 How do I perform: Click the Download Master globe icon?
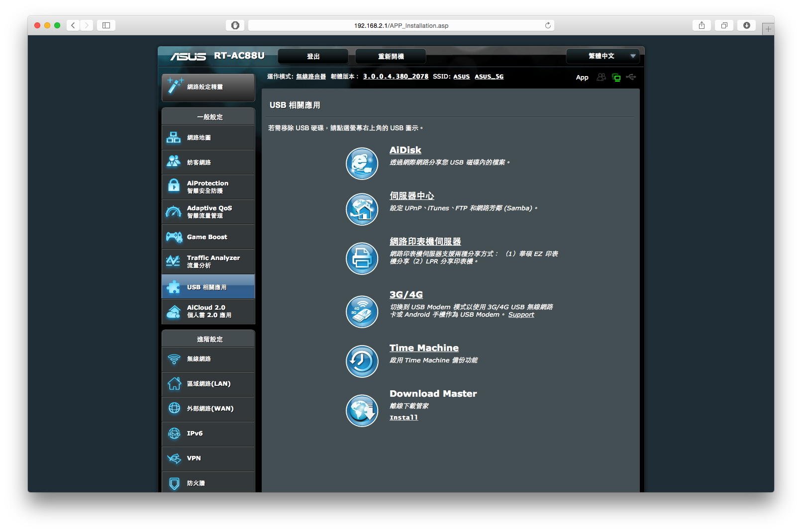(x=362, y=411)
